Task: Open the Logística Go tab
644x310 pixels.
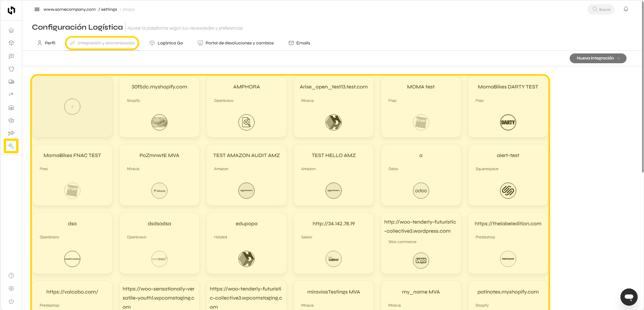Action: tap(166, 43)
